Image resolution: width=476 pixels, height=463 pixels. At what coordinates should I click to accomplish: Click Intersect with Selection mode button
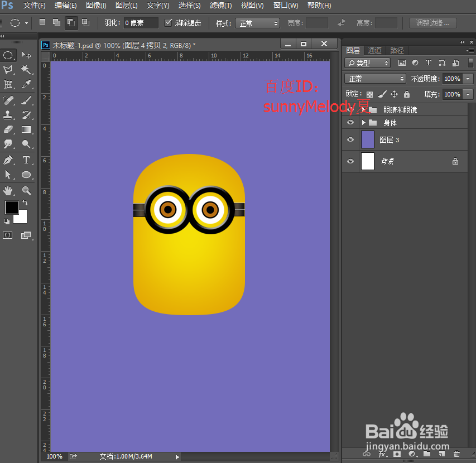coord(86,22)
